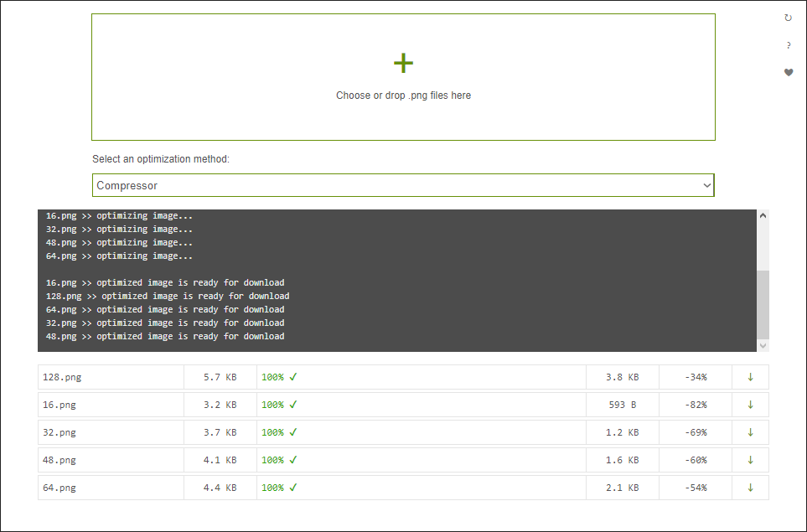
Task: Download the optimized 48.png file
Action: point(750,459)
